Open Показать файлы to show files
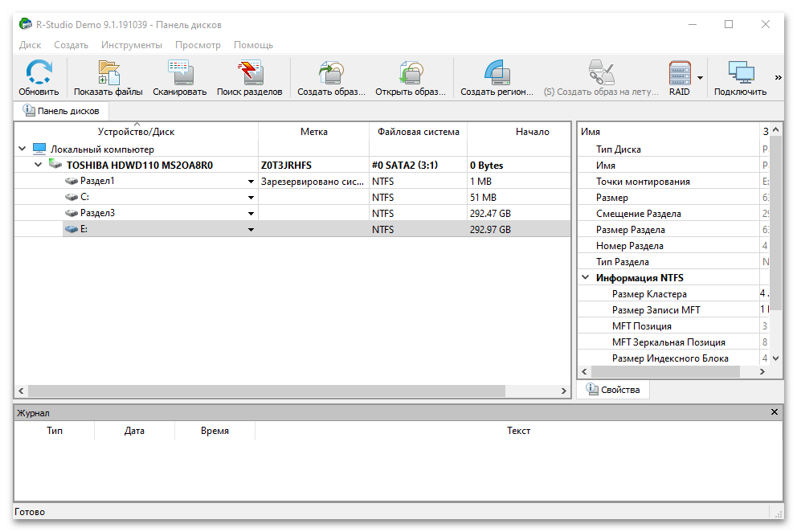This screenshot has height=532, width=797. pos(108,74)
